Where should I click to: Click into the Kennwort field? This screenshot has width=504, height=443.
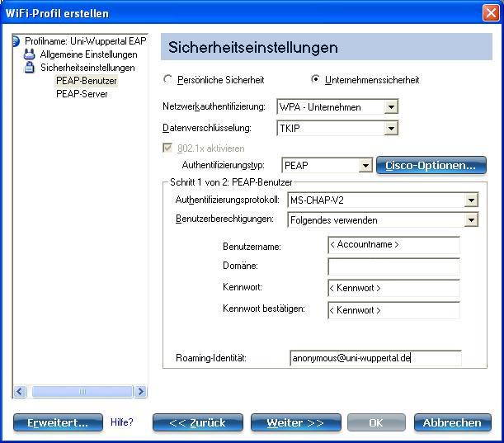393,288
